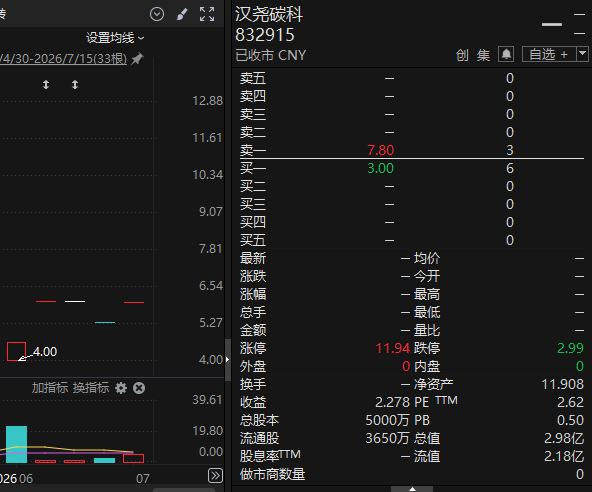Click the 净资产 value 11.908
The image size is (592, 492).
click(563, 384)
